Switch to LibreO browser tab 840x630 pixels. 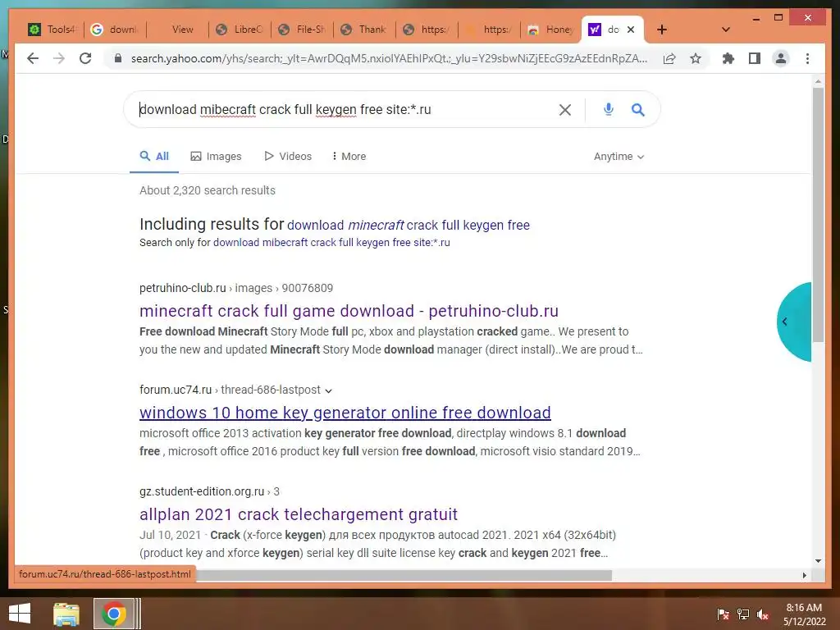pyautogui.click(x=239, y=30)
